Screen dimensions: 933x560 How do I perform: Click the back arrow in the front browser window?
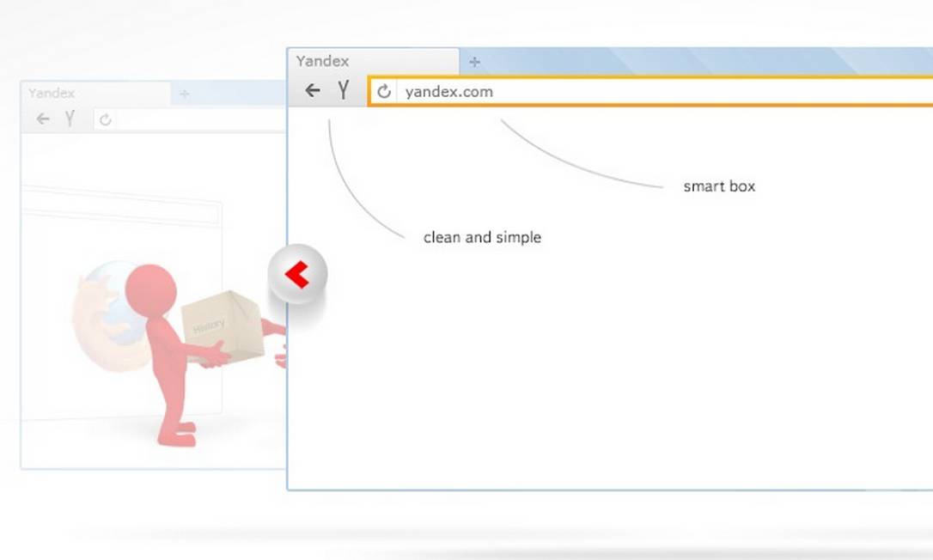pyautogui.click(x=312, y=89)
